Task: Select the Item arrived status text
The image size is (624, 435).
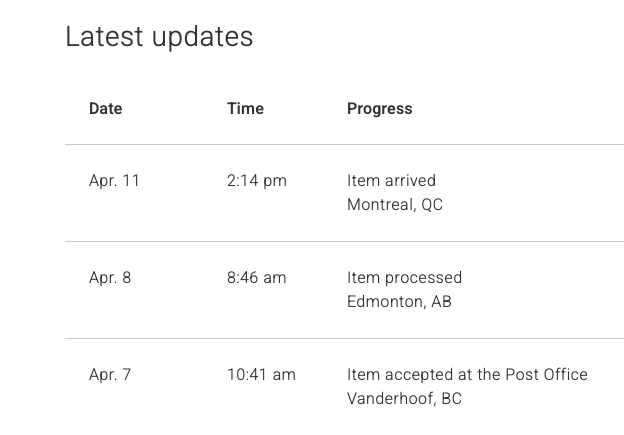Action: pos(391,181)
